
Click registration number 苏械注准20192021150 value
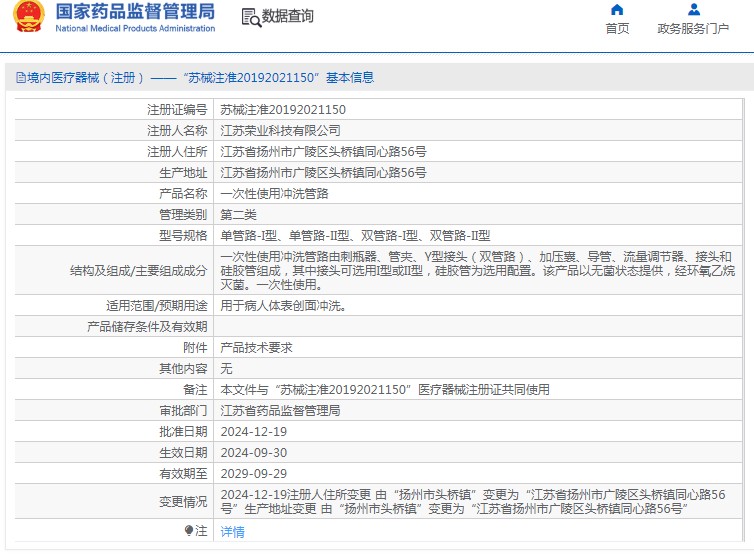click(x=283, y=110)
